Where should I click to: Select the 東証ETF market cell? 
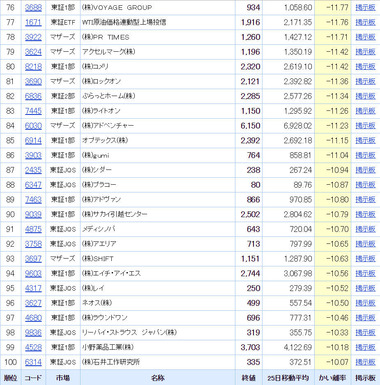click(63, 22)
